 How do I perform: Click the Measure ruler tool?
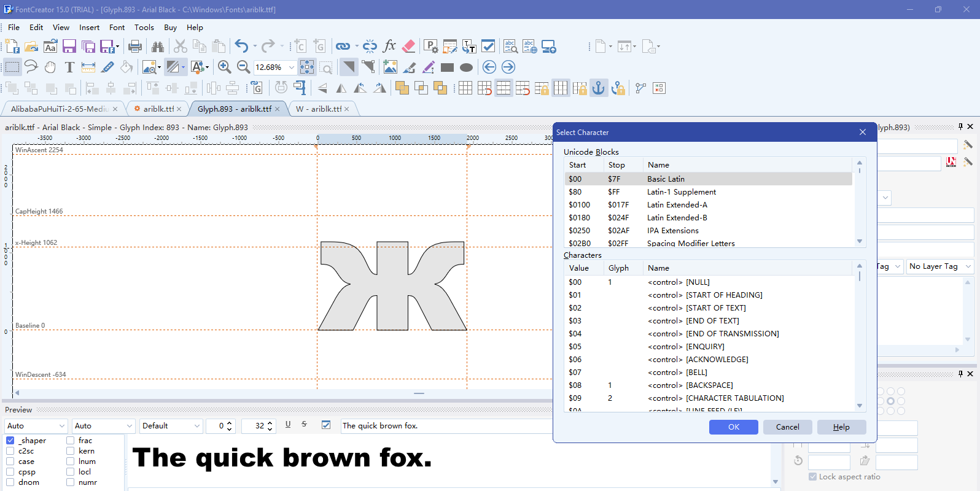pos(88,68)
